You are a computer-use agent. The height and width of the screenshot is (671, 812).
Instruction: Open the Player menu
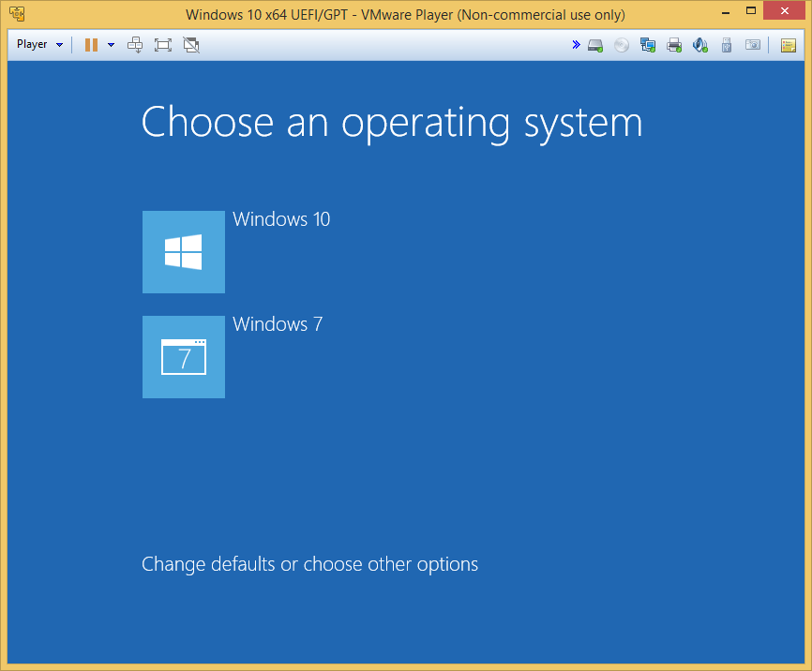[31, 44]
